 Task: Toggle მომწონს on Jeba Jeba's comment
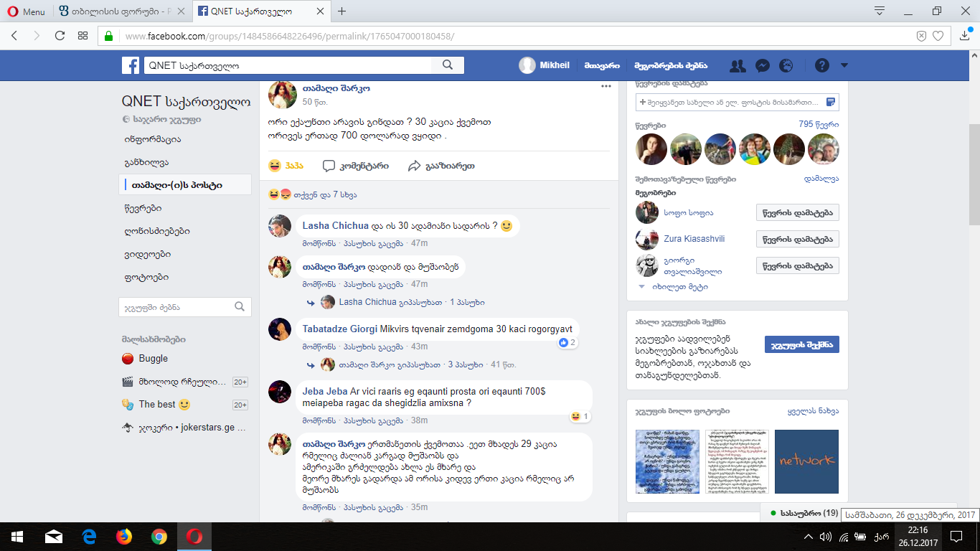pyautogui.click(x=319, y=420)
